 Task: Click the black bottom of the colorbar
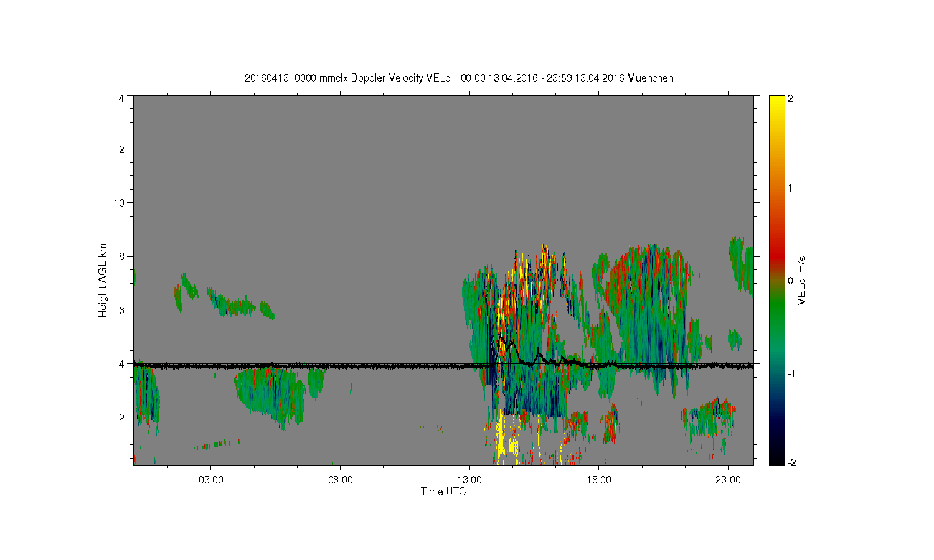(x=776, y=459)
